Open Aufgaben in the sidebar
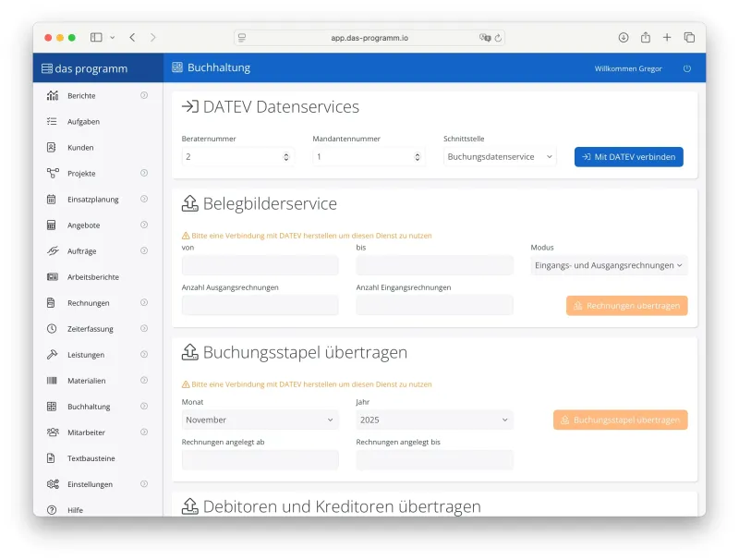The height and width of the screenshot is (560, 739). (83, 122)
